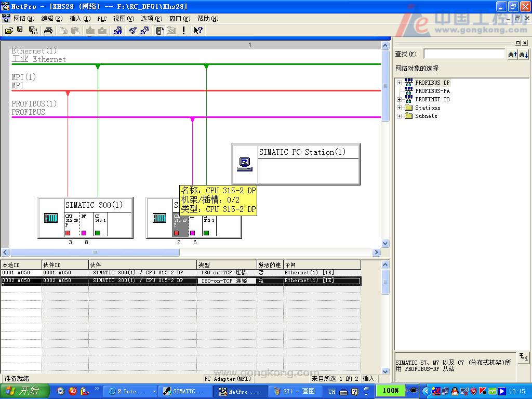Click the horizontal scrollbar right arrow
The image size is (532, 399).
[376, 252]
